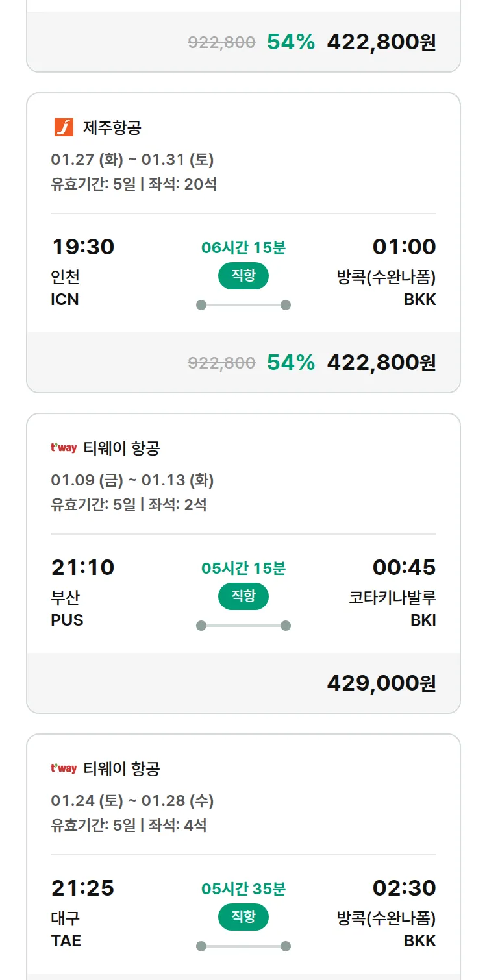Open the 01.09 (금) ~ 01.13 (화) date range

[x=132, y=480]
